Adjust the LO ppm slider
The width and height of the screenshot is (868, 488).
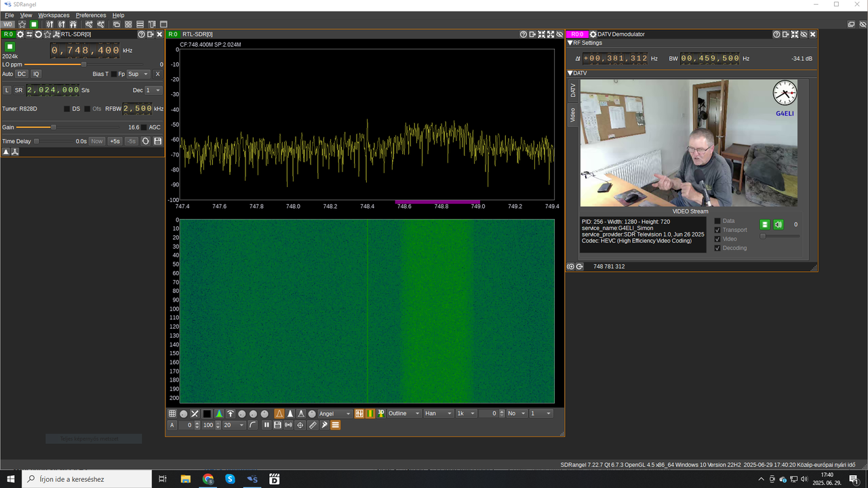pos(85,64)
